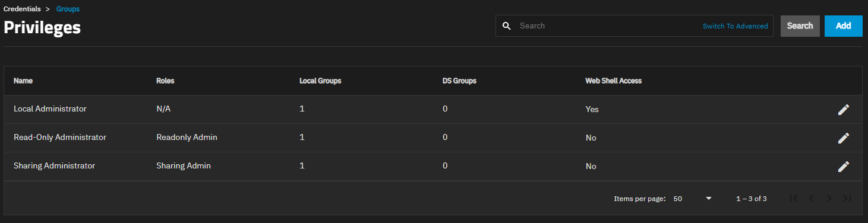Jump to last page of results

(847, 198)
